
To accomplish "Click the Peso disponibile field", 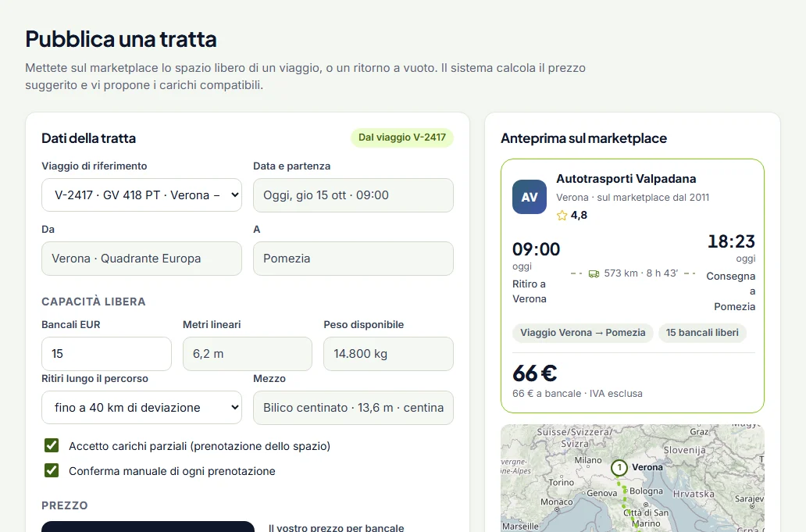I will (x=388, y=354).
